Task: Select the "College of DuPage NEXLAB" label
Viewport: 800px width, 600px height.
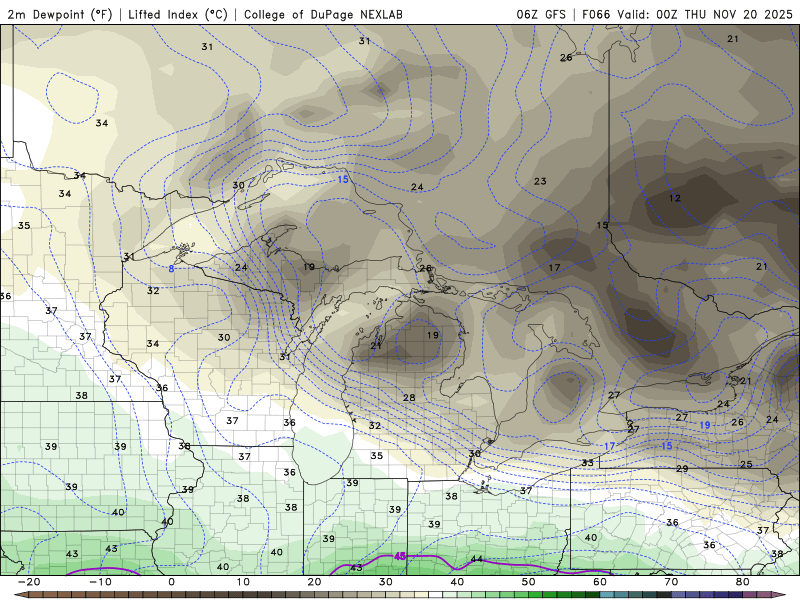Action: (323, 15)
